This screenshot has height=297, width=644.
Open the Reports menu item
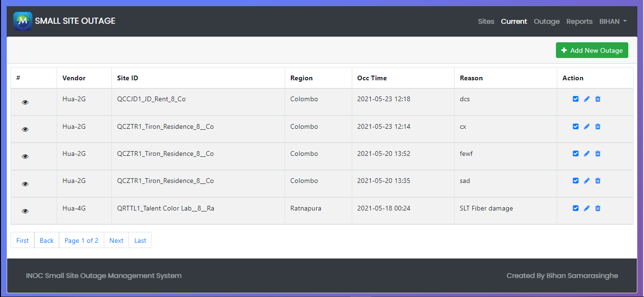click(579, 21)
